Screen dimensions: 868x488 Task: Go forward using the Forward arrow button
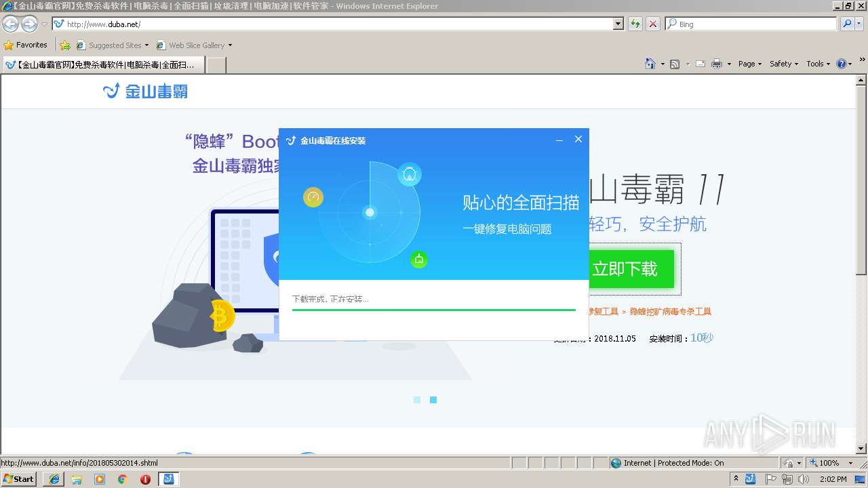(29, 24)
